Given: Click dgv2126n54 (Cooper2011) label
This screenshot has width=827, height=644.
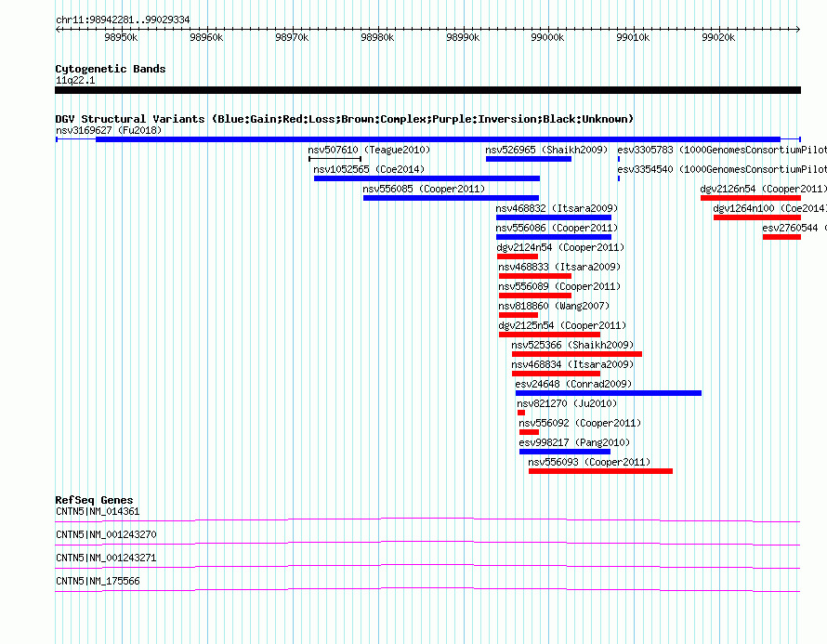Looking at the screenshot, I should [x=763, y=189].
